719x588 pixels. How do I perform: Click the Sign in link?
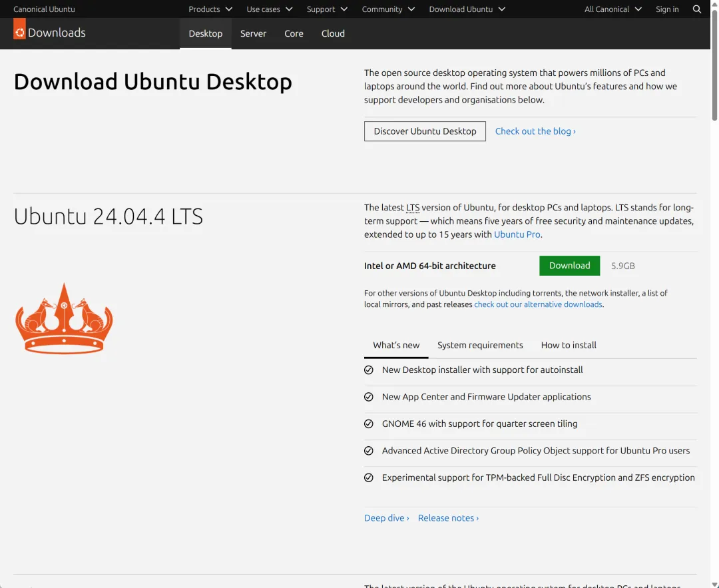point(667,9)
